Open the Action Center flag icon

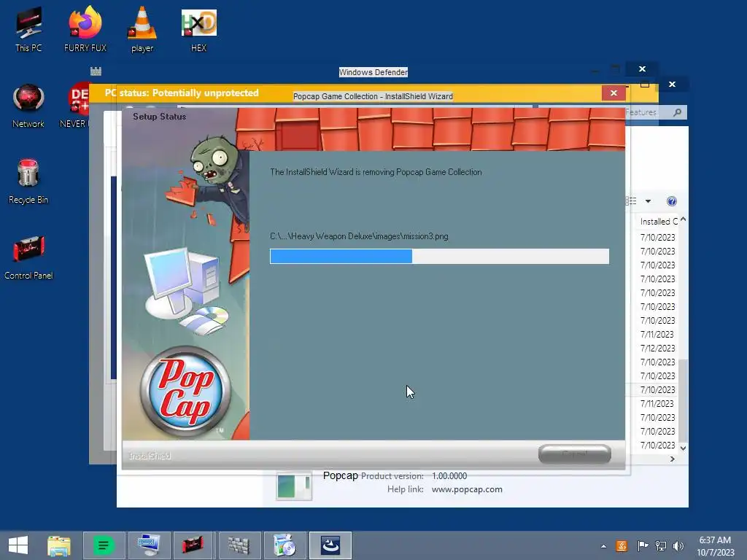point(642,545)
